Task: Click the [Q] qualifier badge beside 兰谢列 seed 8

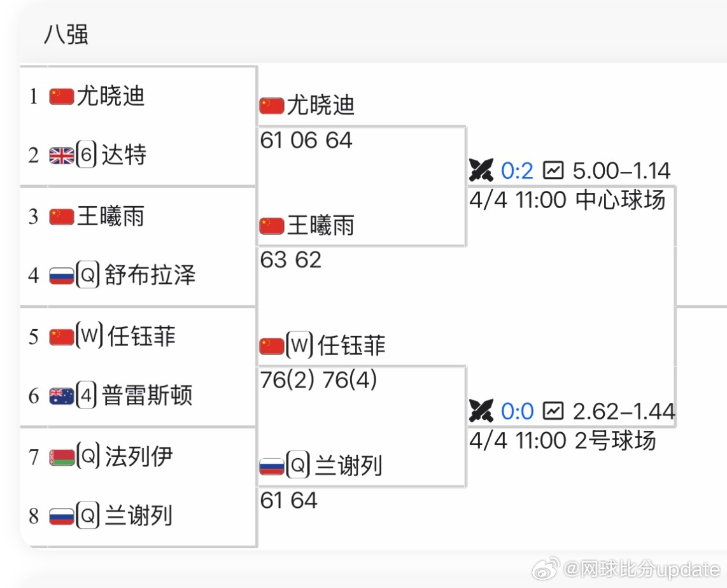Action: [86, 516]
